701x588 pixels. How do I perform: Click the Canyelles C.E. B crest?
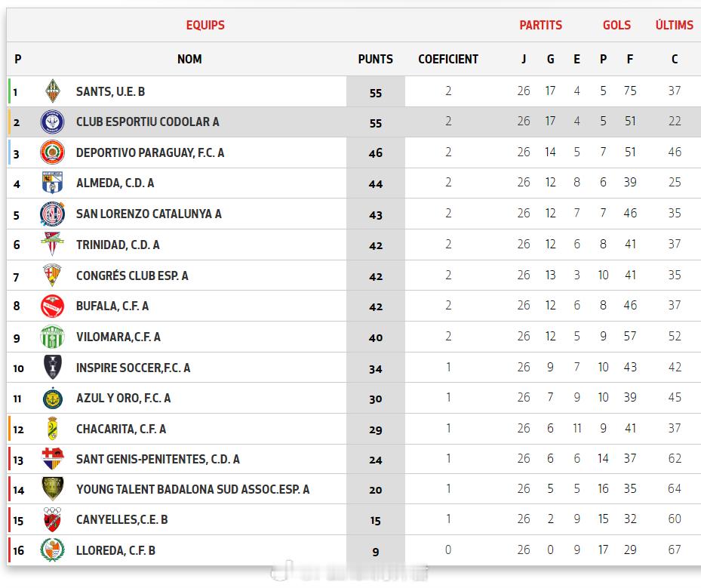point(52,519)
